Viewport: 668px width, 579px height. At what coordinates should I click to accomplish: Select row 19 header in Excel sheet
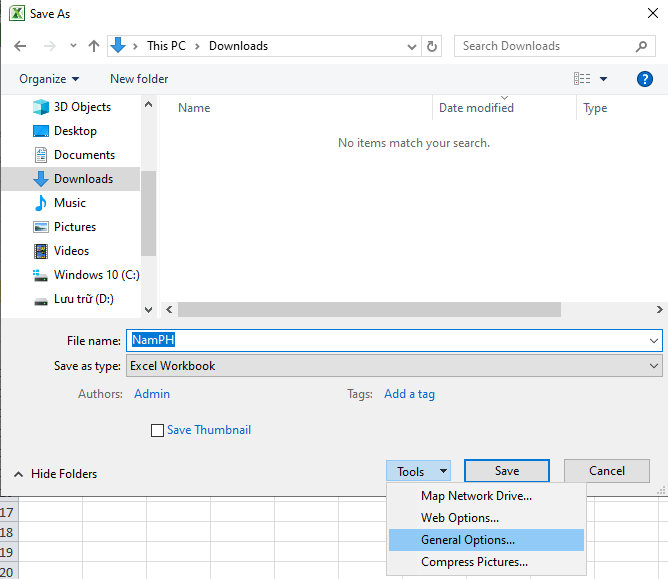click(x=9, y=552)
